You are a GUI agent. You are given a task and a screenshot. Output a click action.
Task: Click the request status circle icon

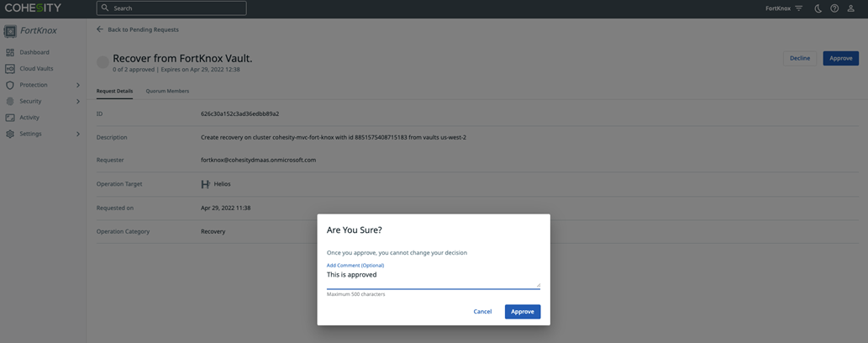click(103, 62)
